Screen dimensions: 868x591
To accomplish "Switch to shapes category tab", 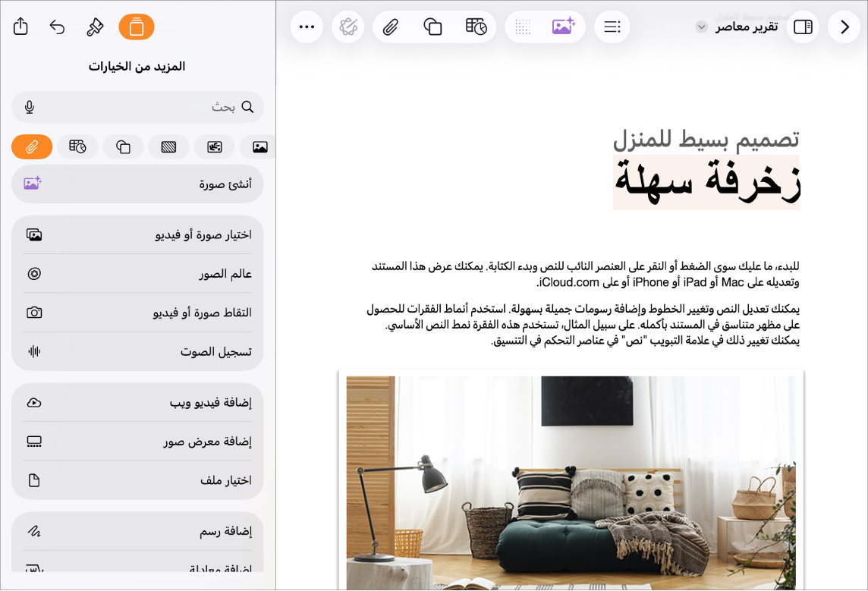I will 123,146.
